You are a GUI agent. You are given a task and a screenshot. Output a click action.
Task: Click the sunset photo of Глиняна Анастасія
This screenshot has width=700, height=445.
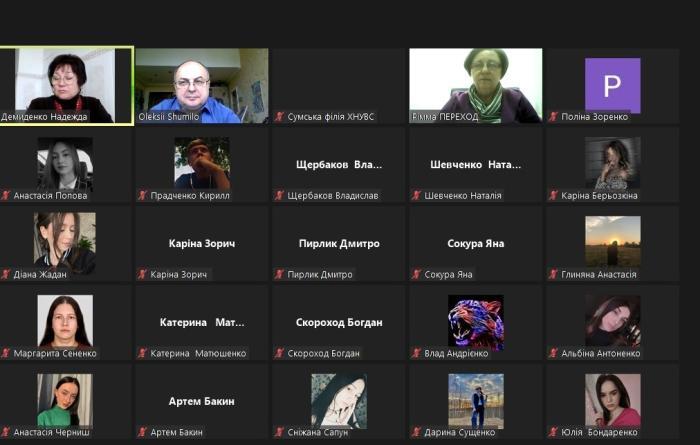click(x=612, y=242)
